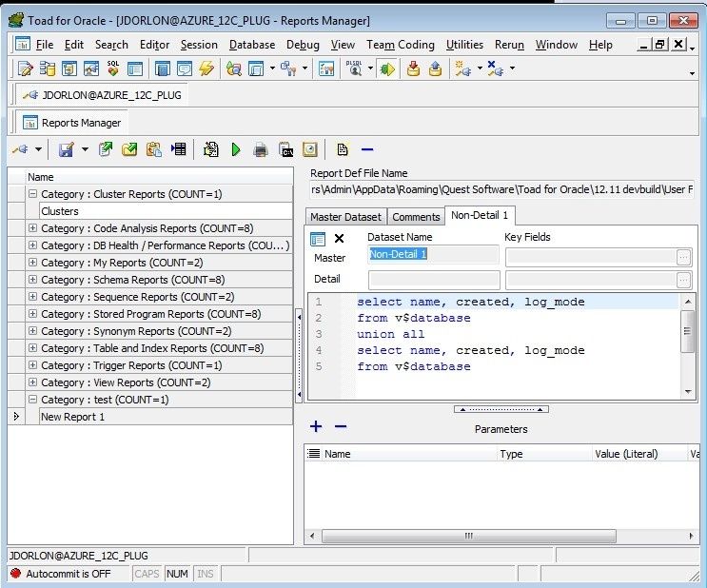Screen dimensions: 707x588
Task: Expand Category : My Reports node
Action: 32,263
